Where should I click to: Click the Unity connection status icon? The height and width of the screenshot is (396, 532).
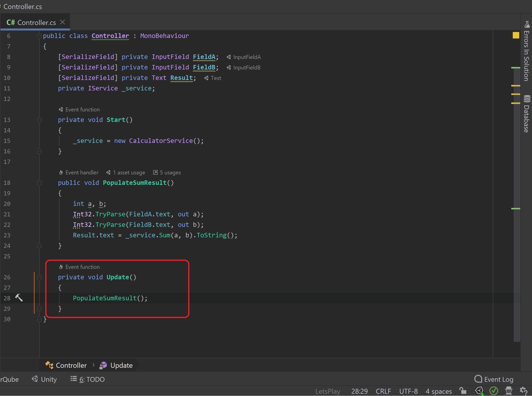479,391
